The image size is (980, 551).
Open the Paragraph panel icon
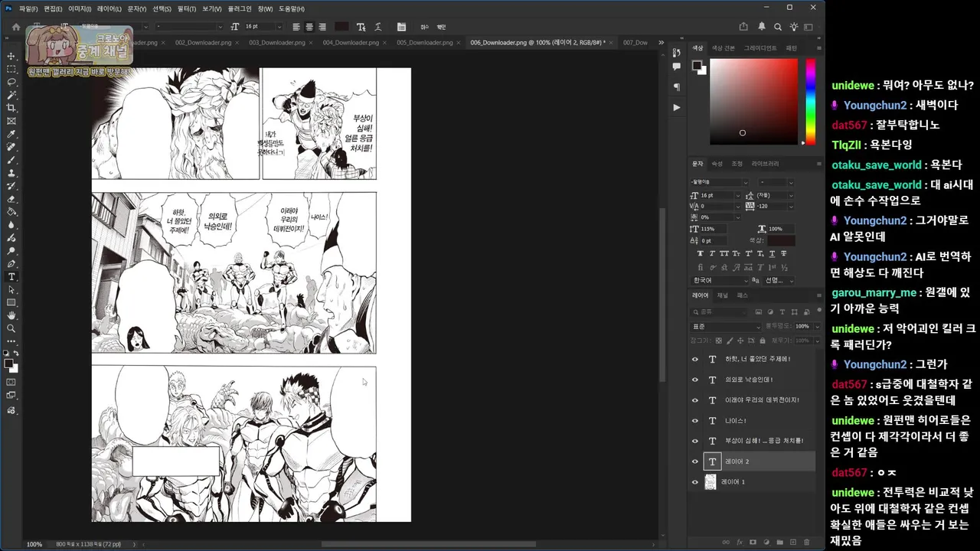click(x=676, y=87)
